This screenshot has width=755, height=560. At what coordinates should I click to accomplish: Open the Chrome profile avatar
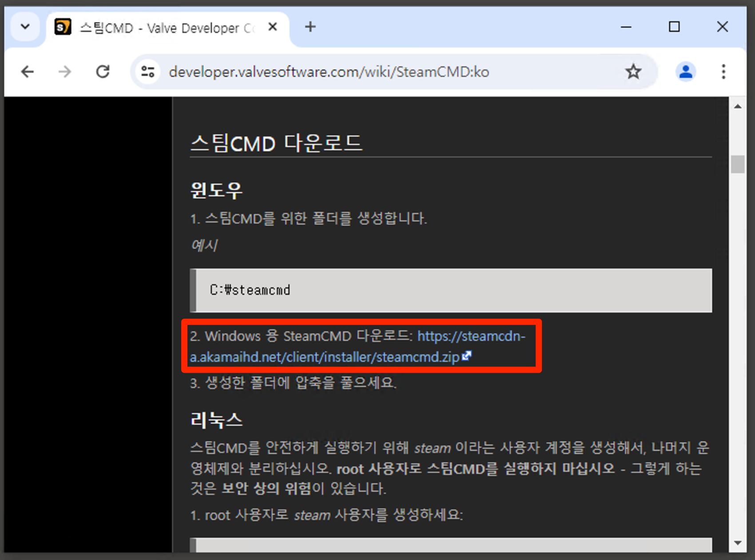click(686, 71)
